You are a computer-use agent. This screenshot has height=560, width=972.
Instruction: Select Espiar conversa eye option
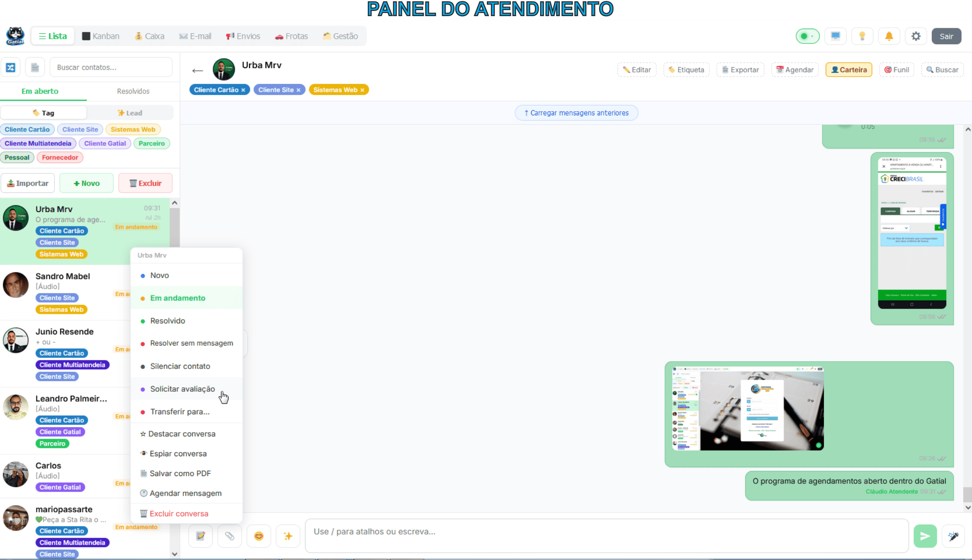(186, 453)
